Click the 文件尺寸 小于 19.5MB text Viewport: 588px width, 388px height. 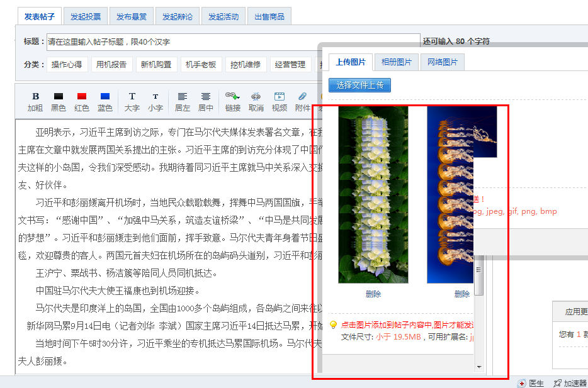click(381, 336)
